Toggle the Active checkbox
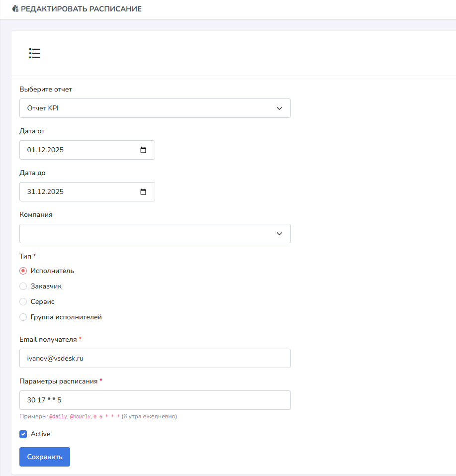The image size is (456, 476). pos(23,434)
